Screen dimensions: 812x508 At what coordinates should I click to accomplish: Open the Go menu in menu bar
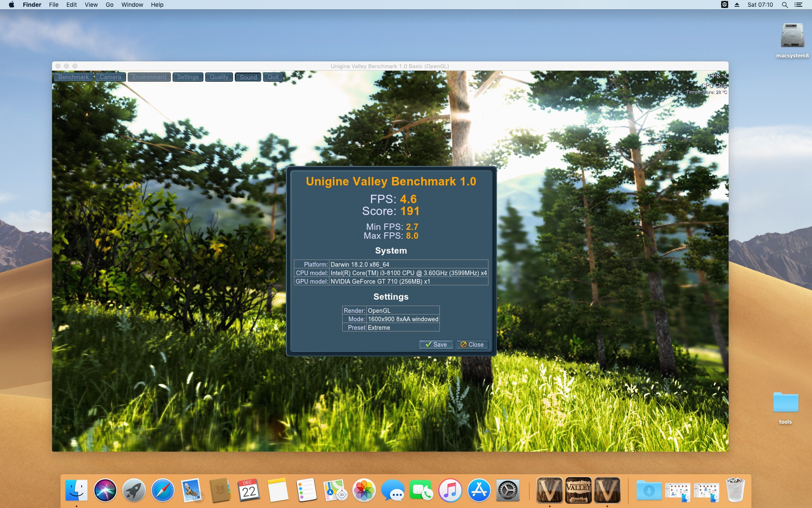110,5
